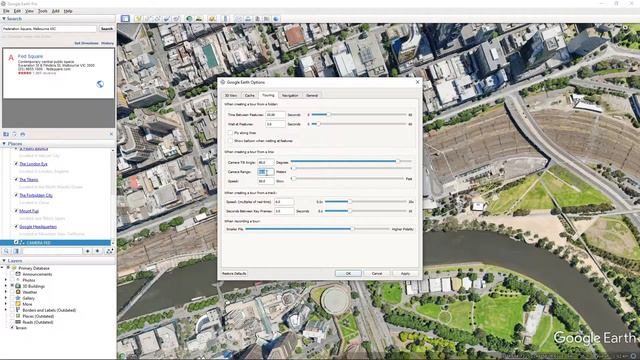Enable Show balloon when waiting at features
The width and height of the screenshot is (640, 360).
(230, 141)
